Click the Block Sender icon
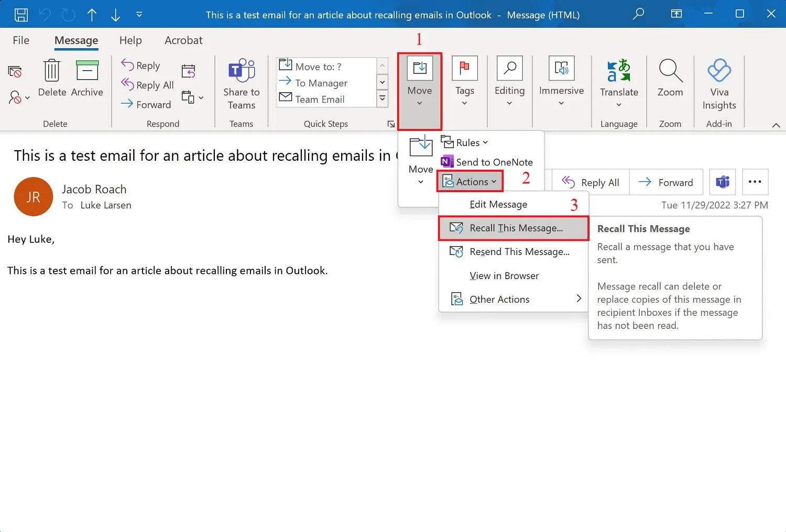786x532 pixels. coord(16,97)
